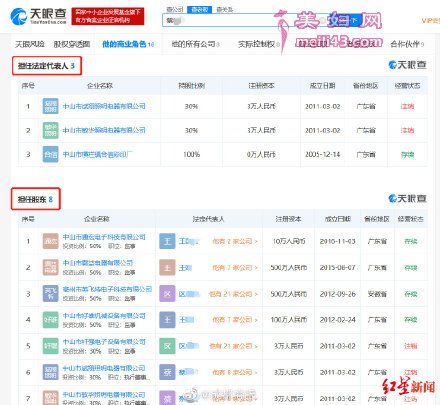
Task: Click the 区 avatar in shareholder row 3
Action: (167, 294)
